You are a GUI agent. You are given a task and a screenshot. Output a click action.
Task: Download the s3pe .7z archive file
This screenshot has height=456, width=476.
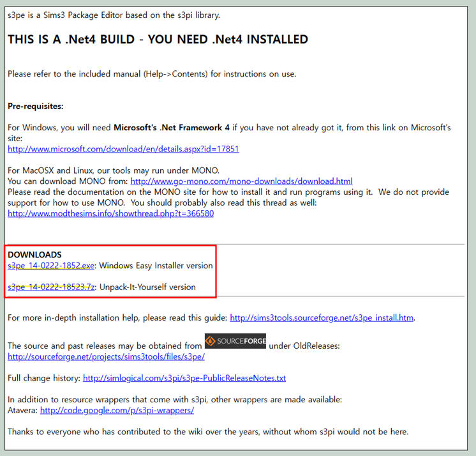51,287
